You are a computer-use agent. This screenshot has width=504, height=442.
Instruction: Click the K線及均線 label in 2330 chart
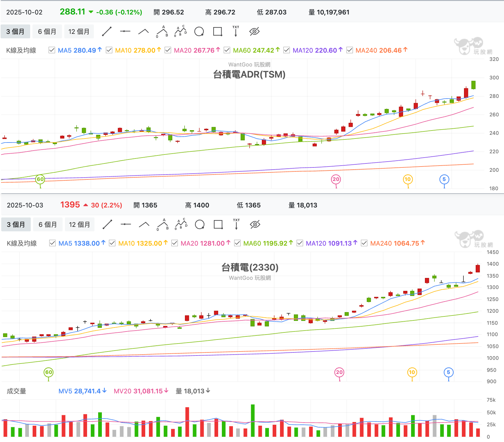coord(22,243)
